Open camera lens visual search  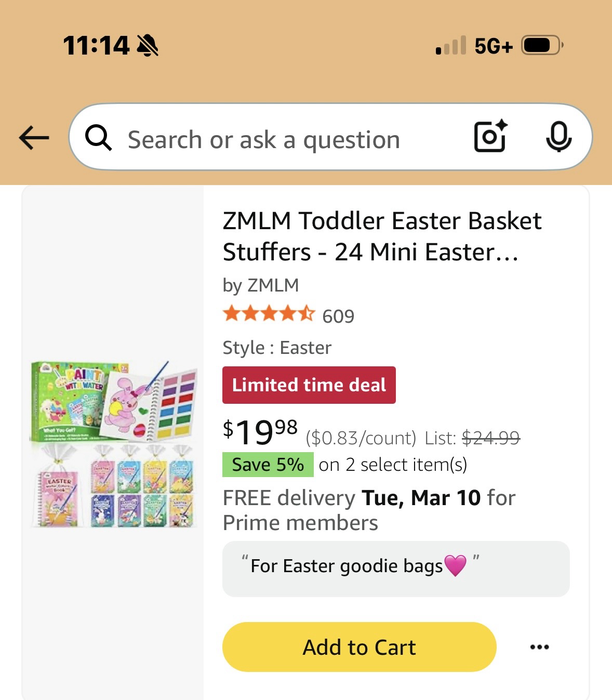point(490,137)
